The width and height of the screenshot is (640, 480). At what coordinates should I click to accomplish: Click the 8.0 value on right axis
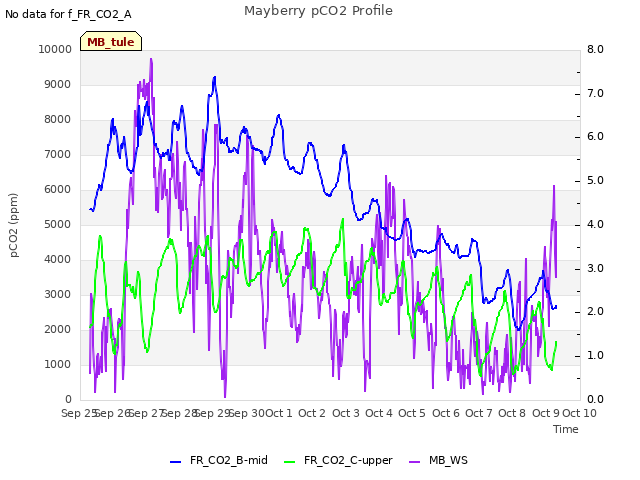point(595,49)
